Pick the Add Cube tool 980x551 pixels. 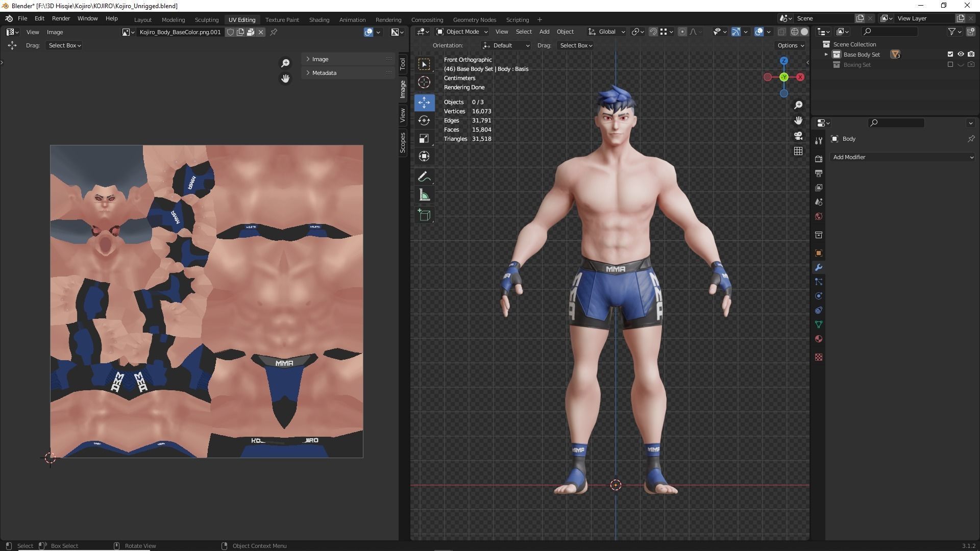[424, 215]
